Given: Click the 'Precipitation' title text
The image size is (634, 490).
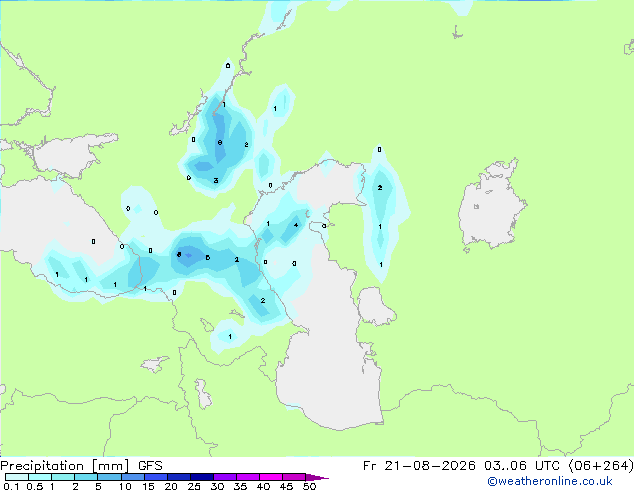Looking at the screenshot, I should click(x=42, y=466).
